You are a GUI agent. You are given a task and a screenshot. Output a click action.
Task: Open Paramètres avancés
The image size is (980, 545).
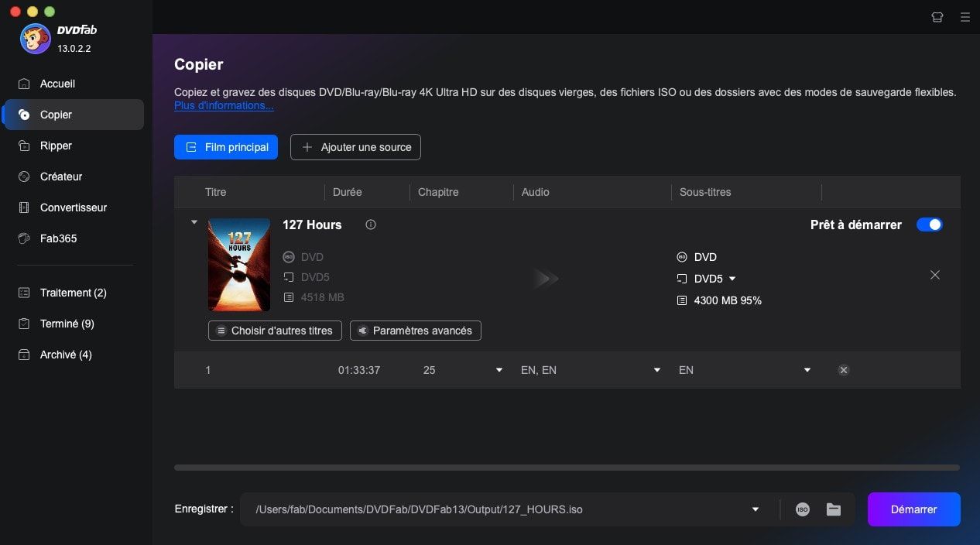pyautogui.click(x=416, y=331)
